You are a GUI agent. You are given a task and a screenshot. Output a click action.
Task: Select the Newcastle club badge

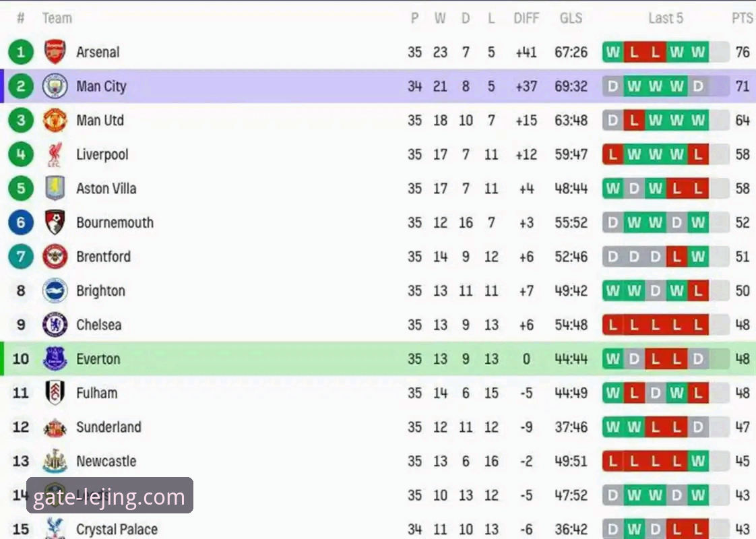[55, 461]
